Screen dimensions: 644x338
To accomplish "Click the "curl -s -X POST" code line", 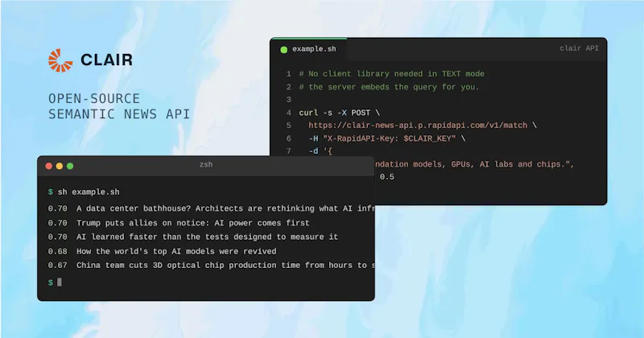I will click(339, 113).
